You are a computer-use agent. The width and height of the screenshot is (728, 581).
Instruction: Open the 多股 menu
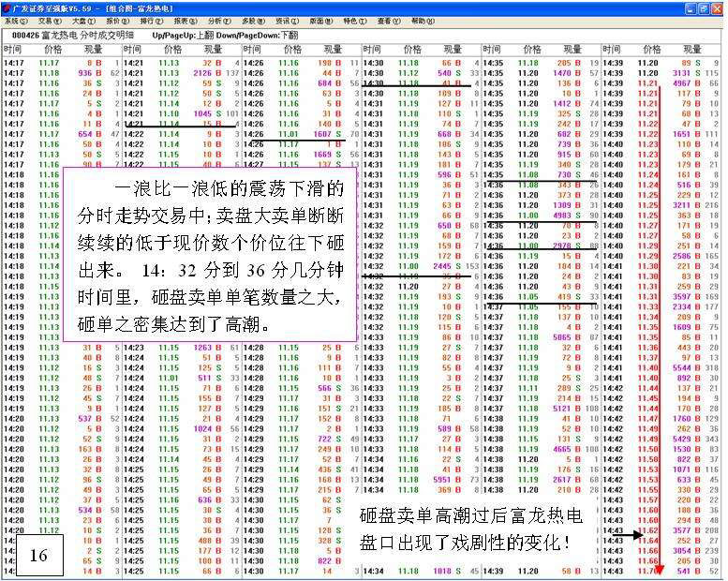point(254,21)
